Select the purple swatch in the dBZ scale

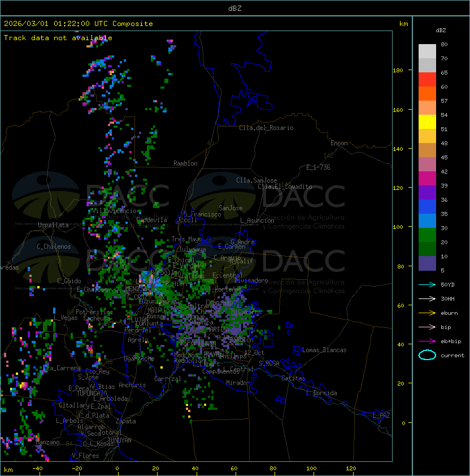pyautogui.click(x=427, y=192)
